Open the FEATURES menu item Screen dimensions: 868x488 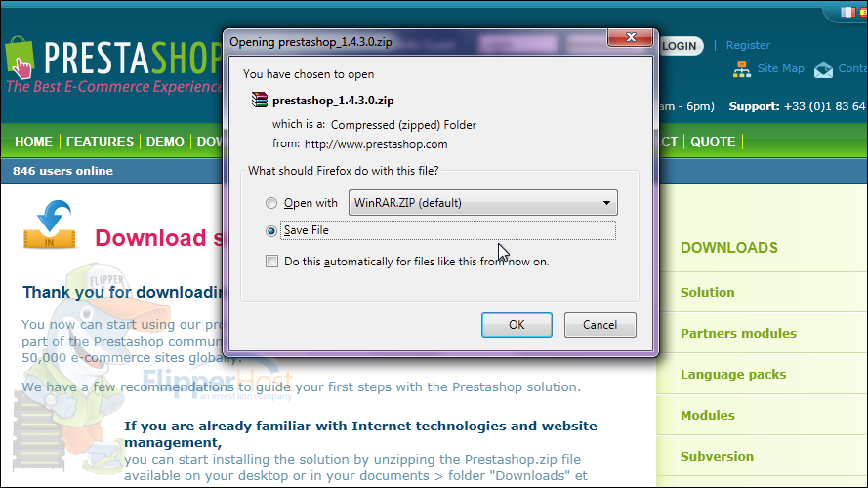pos(100,142)
